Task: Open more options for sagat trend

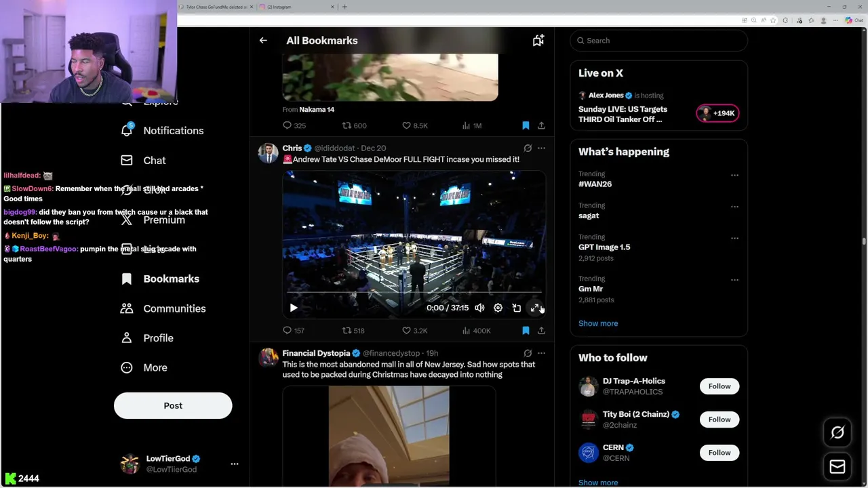Action: point(734,207)
